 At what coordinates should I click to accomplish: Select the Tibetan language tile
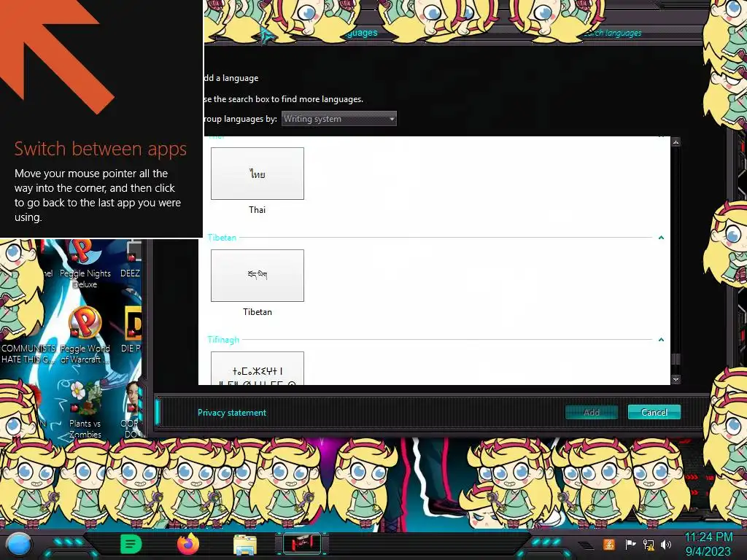[258, 275]
